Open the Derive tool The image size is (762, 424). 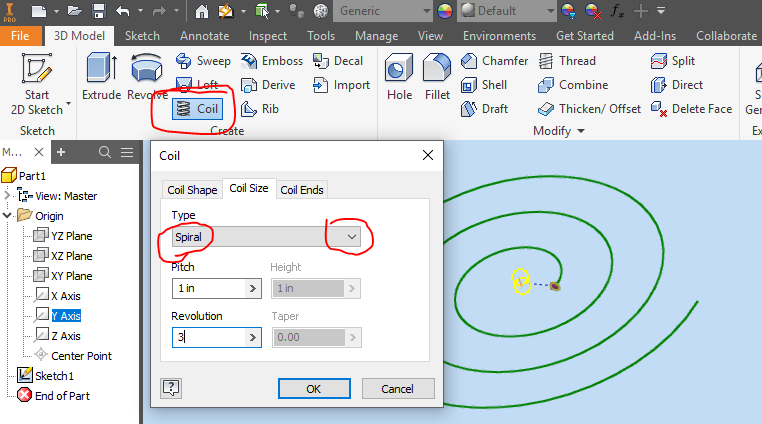pos(268,85)
